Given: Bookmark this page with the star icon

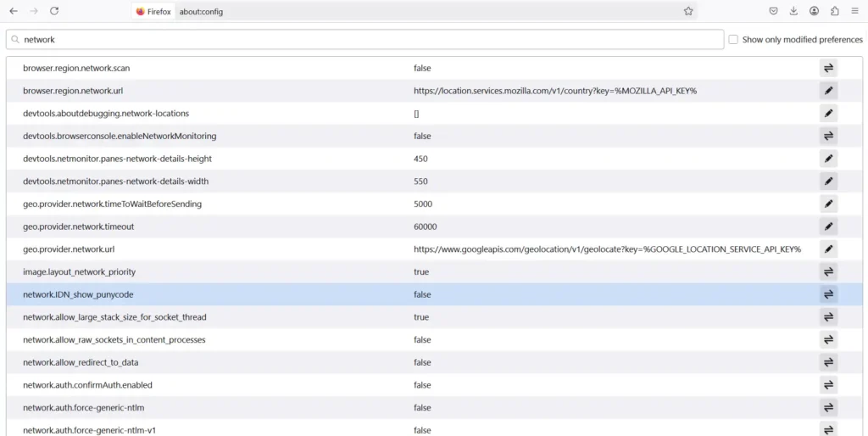Looking at the screenshot, I should coord(688,11).
